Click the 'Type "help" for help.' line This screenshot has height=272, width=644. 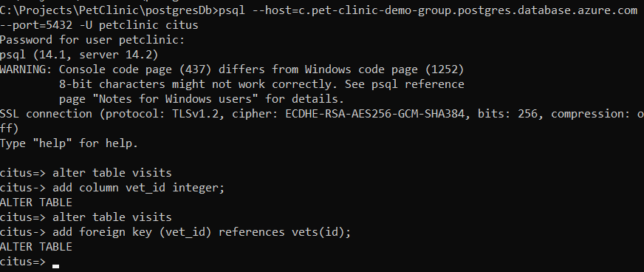pos(69,143)
